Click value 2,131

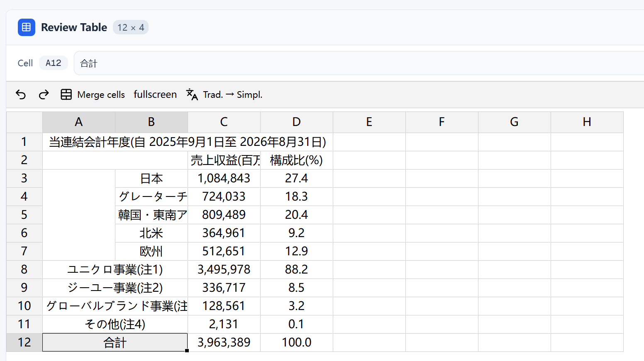pos(224,324)
